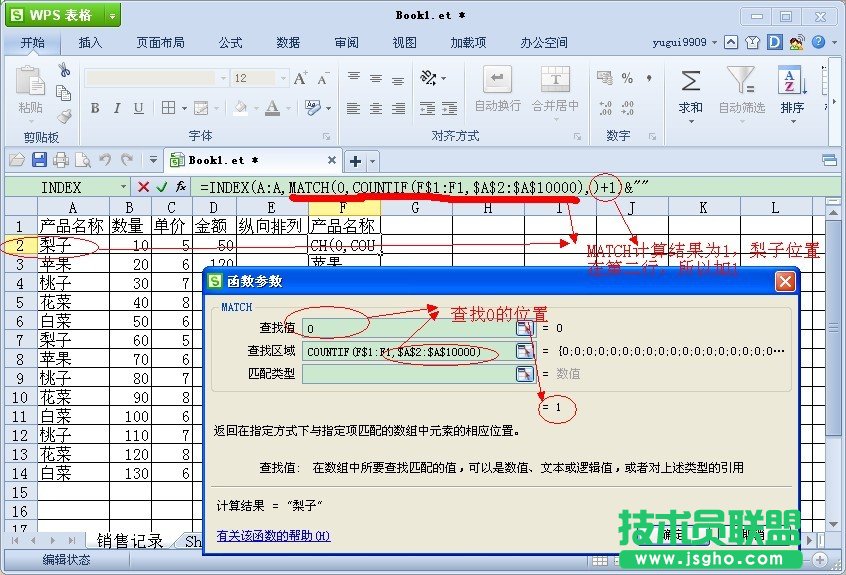Confirm formula entry with green check
846x575 pixels.
pos(161,187)
